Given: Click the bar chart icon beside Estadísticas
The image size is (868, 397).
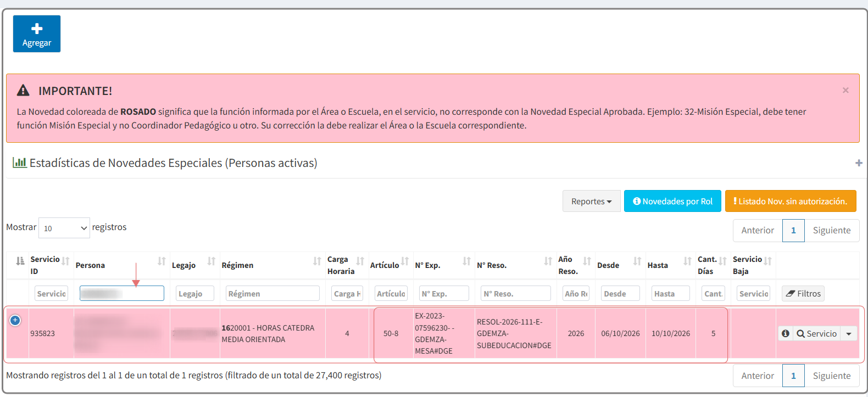Looking at the screenshot, I should tap(20, 163).
